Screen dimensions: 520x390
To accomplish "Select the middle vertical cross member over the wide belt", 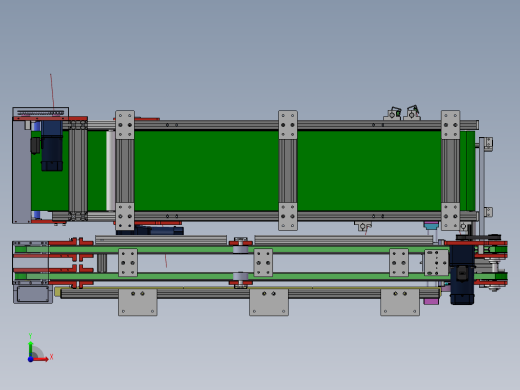I will click(x=288, y=171).
